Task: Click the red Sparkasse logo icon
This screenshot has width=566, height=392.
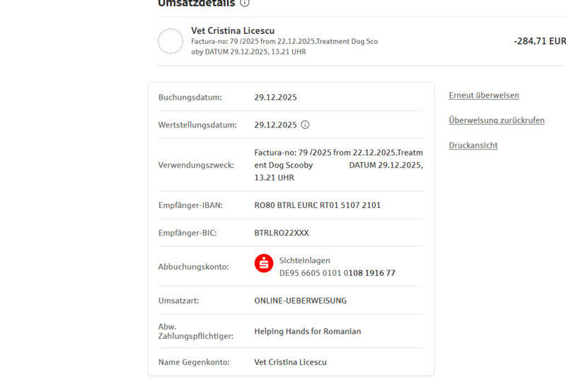Action: click(x=263, y=263)
